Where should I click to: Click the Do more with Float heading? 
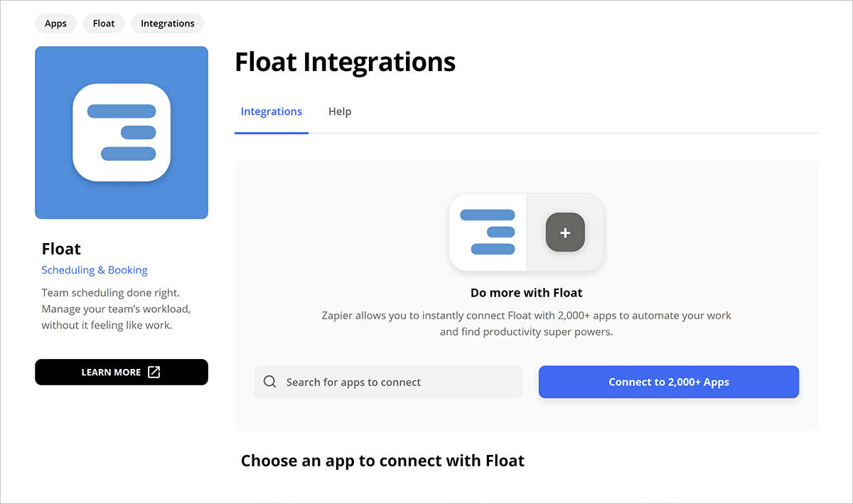coord(526,292)
